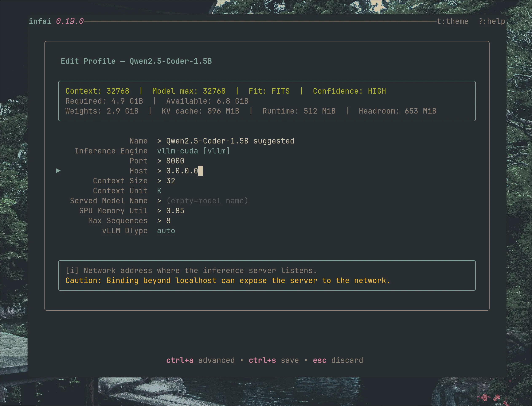532x406 pixels.
Task: Click the Headroom: 653 MiB text
Action: click(x=398, y=111)
